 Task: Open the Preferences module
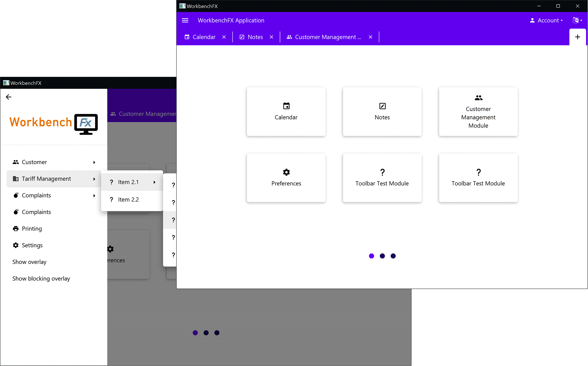pos(286,177)
